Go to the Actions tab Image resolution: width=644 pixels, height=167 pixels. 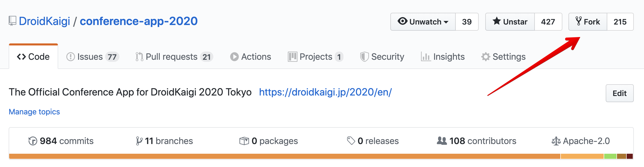pos(251,57)
